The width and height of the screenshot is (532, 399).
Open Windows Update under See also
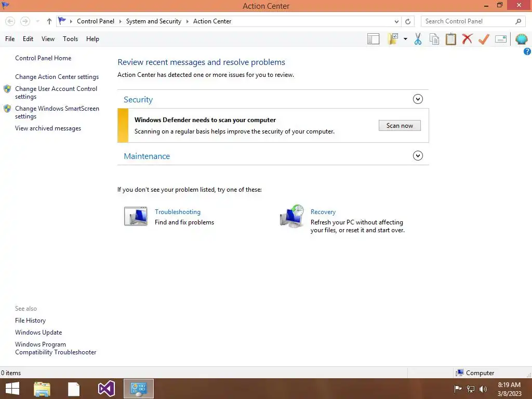coord(38,332)
